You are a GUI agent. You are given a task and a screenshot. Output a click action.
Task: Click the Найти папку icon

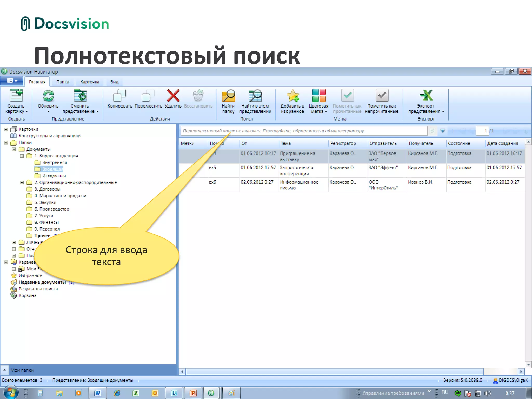[x=228, y=96]
